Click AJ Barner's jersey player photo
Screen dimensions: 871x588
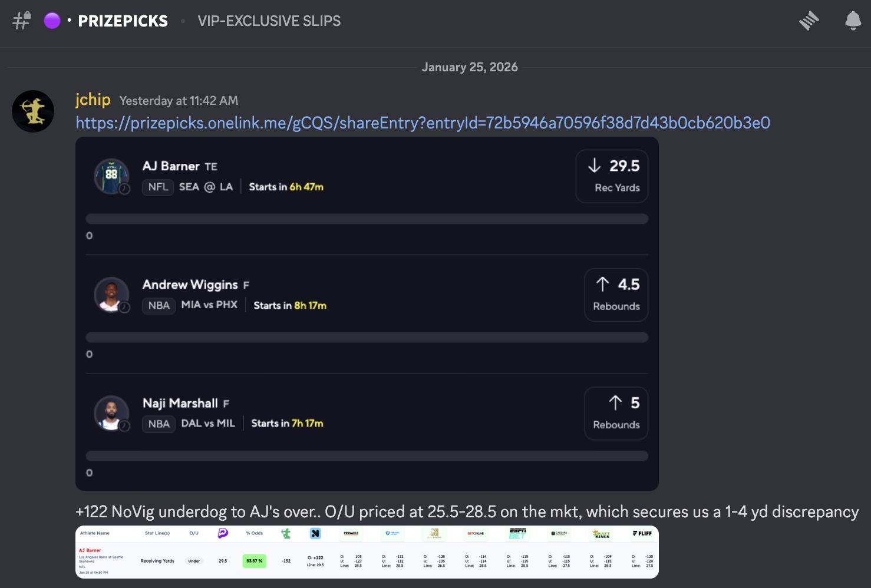point(111,176)
